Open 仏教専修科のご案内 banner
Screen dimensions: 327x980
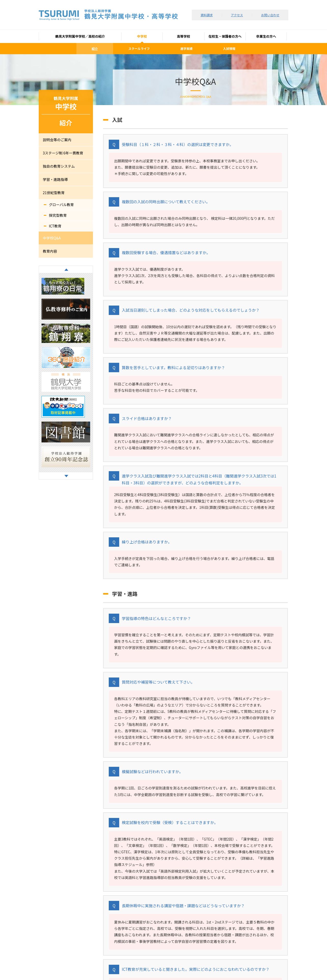point(66,309)
